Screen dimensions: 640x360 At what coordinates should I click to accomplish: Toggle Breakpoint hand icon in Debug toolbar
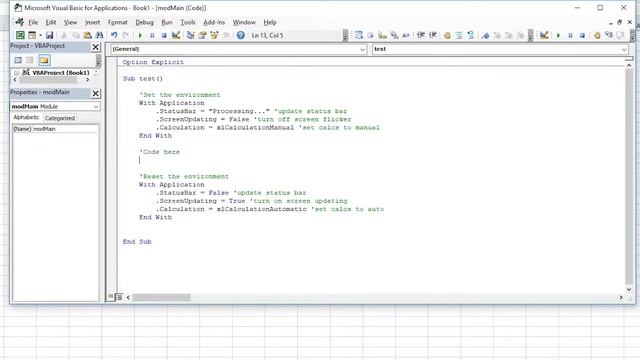[x=597, y=35]
